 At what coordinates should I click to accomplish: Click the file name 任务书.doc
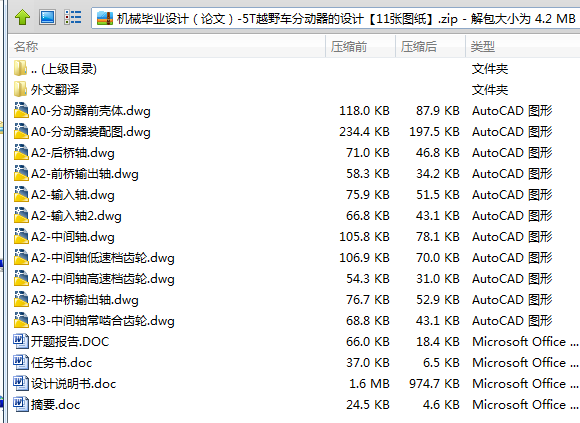[x=62, y=363]
